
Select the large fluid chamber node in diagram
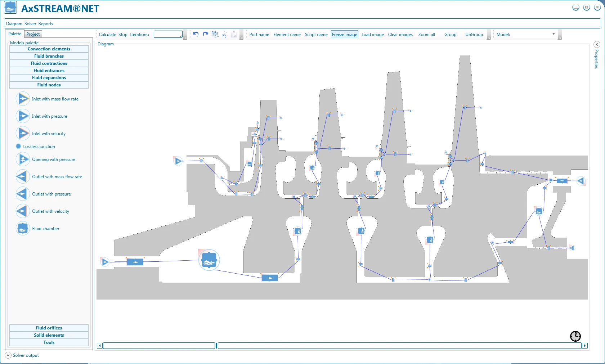pos(209,260)
